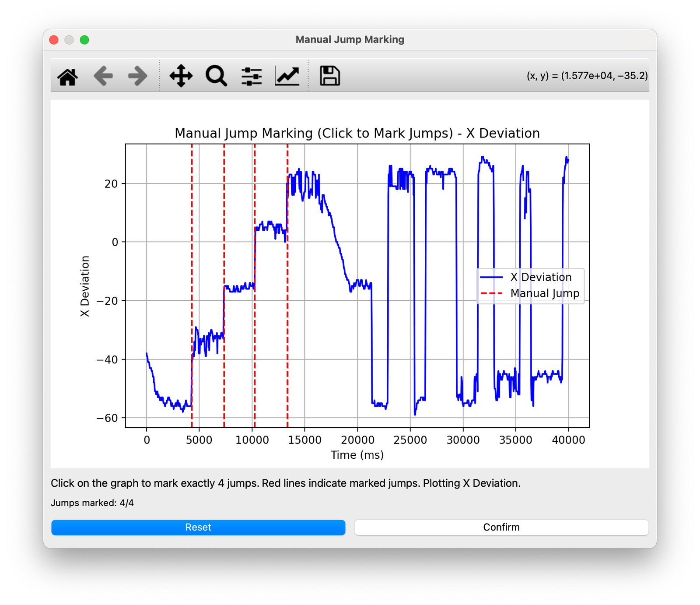Click the plot title text
The image size is (700, 605).
point(357,133)
